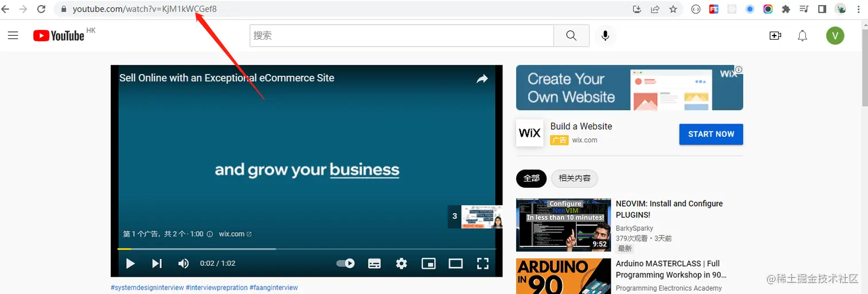Screen dimensions: 868x294
Task: Click the #systemdesigninterview hashtag
Action: coord(147,288)
